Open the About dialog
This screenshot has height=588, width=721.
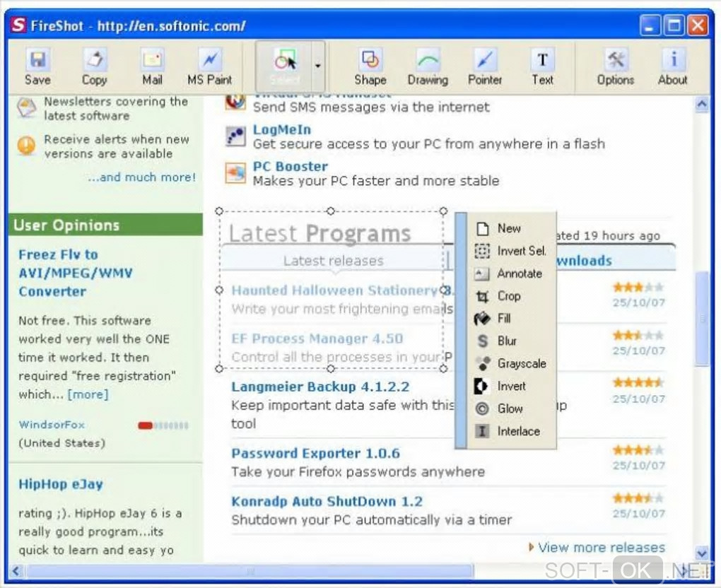673,67
